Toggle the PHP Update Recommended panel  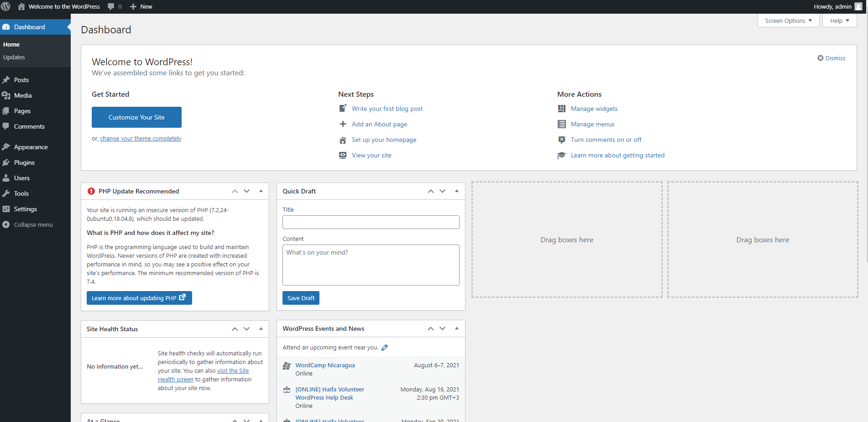point(261,191)
